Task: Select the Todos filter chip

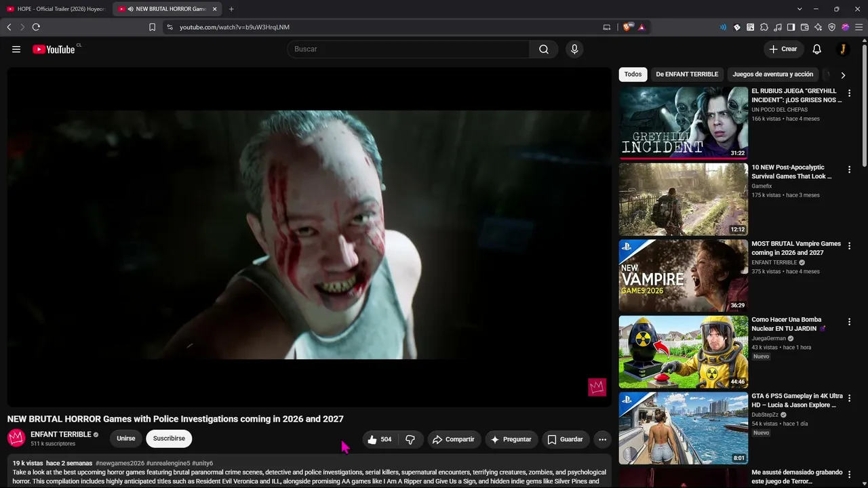Action: click(x=633, y=75)
